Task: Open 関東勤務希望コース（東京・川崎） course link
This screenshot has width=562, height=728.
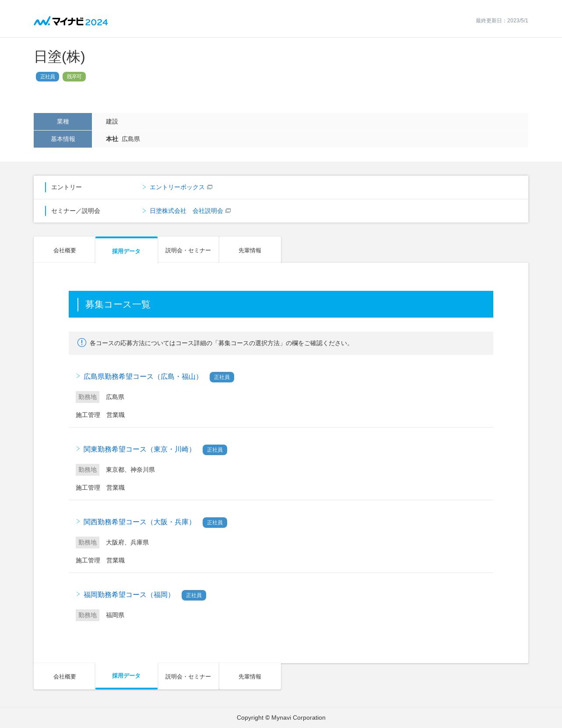Action: [139, 449]
